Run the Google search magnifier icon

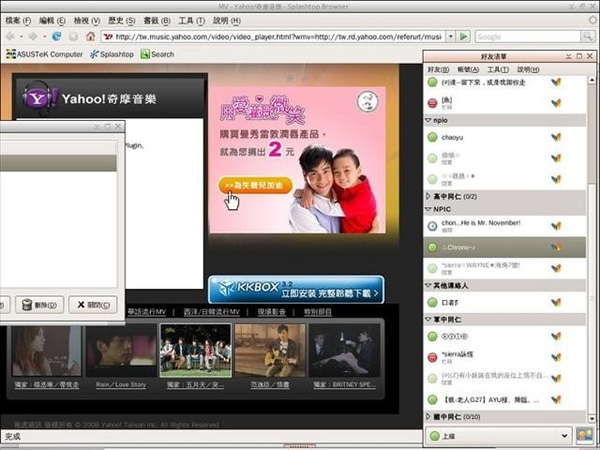[587, 36]
